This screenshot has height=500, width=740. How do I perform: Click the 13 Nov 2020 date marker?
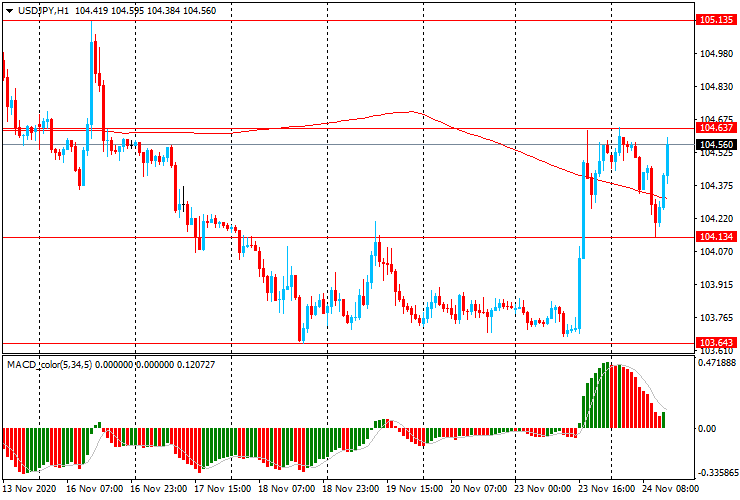[29, 488]
